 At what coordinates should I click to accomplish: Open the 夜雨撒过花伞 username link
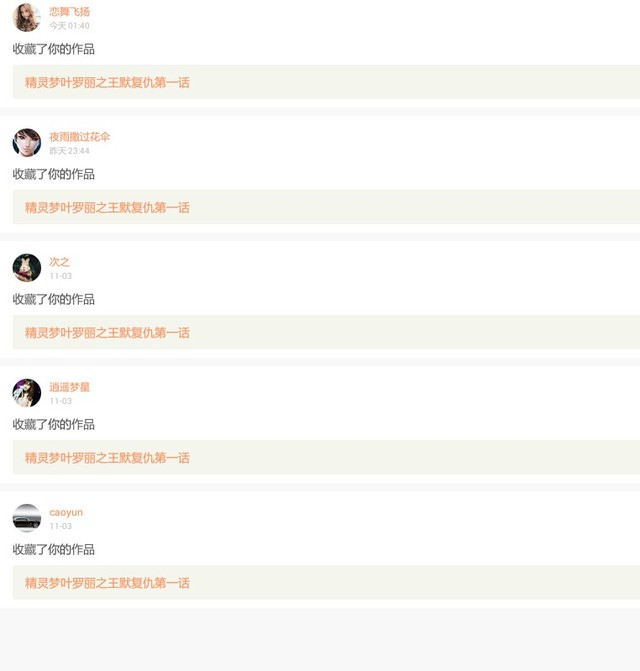[x=80, y=137]
